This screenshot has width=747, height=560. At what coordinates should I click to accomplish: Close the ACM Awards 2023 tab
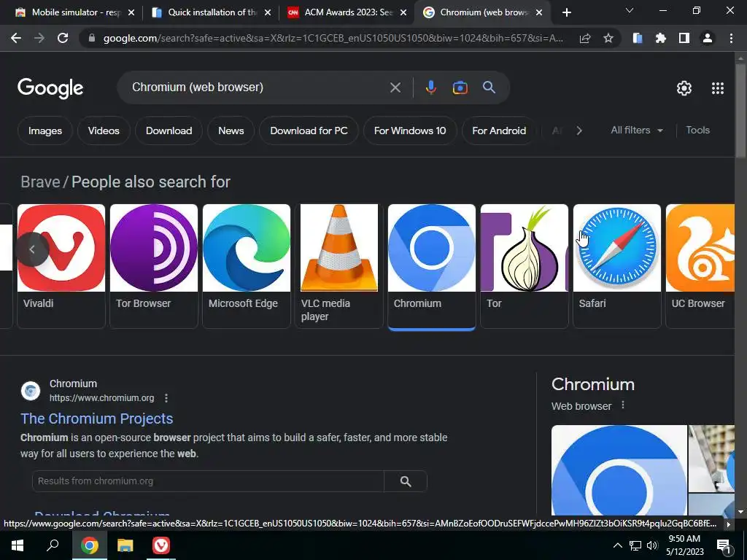(x=403, y=12)
